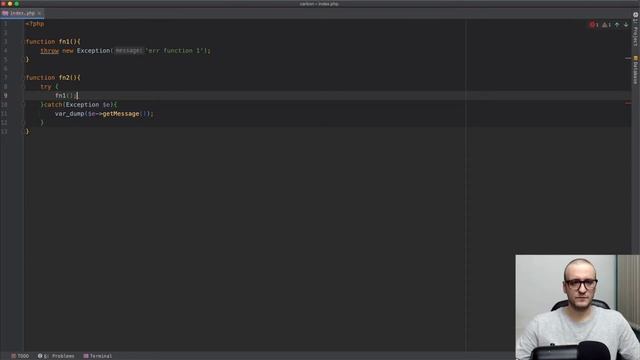Click fold end marker on line 13
The image size is (640, 360).
[x=24, y=131]
